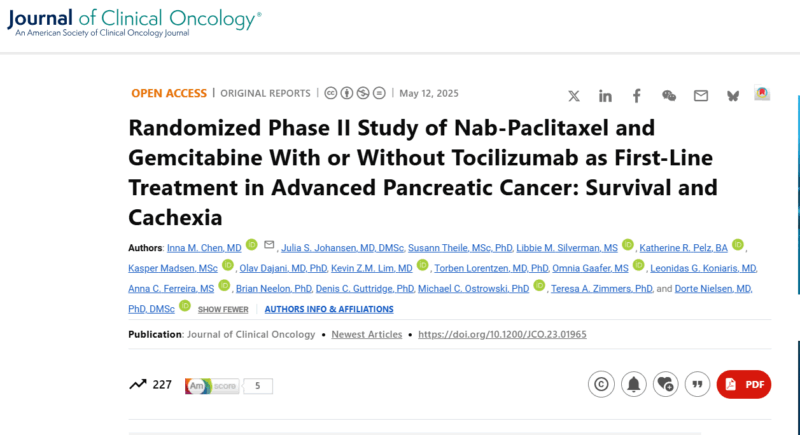The width and height of the screenshot is (800, 435).
Task: Share via WeChat icon
Action: click(x=669, y=95)
